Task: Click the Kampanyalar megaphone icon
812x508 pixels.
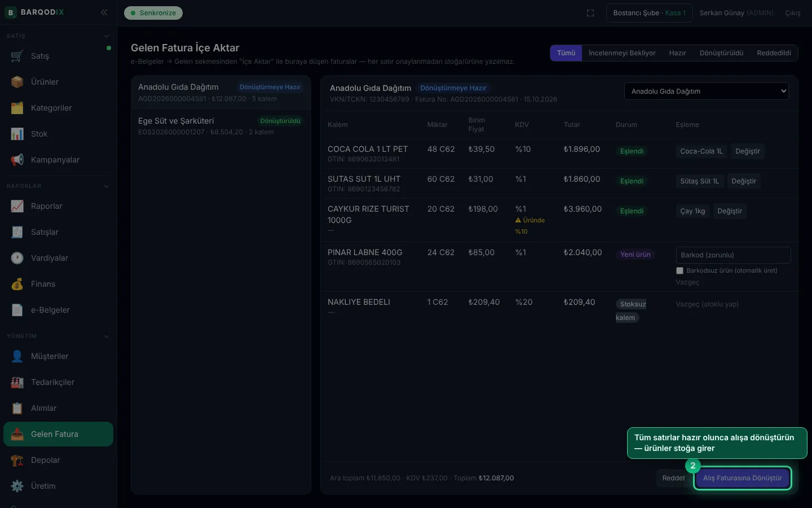Action: click(17, 160)
